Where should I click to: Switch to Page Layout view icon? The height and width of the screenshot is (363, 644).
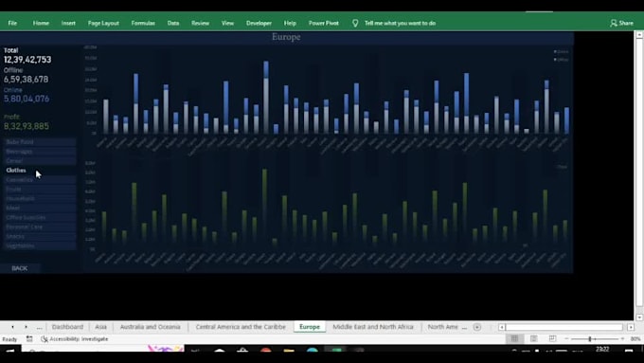pos(533,338)
